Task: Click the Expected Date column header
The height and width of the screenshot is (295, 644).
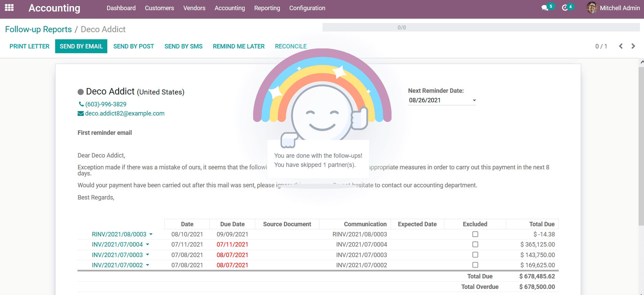Action: (x=417, y=224)
